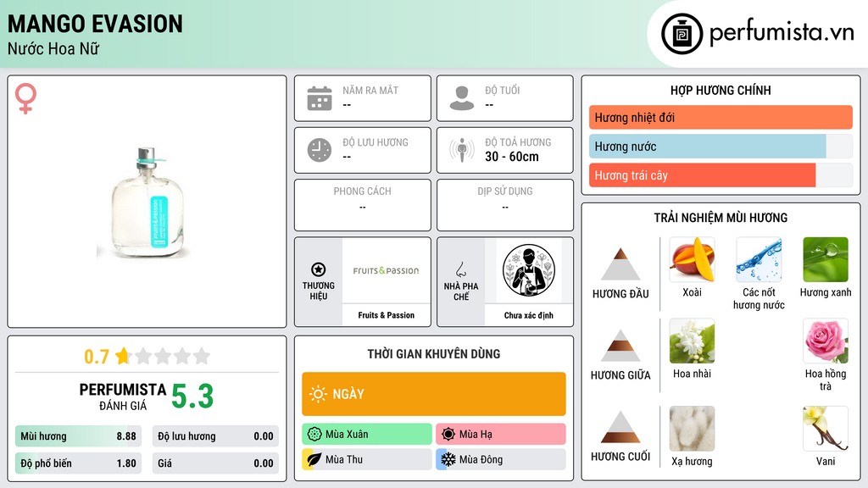Click the Độ phổ biến 1.80 score bar
This screenshot has height=488, width=868.
click(79, 463)
